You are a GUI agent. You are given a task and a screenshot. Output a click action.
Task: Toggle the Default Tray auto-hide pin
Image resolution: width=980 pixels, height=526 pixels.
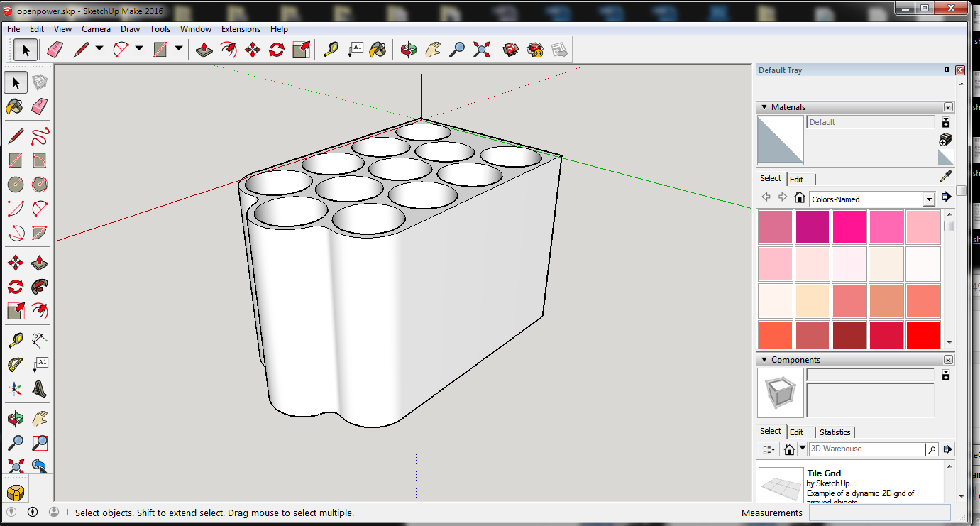[x=947, y=70]
